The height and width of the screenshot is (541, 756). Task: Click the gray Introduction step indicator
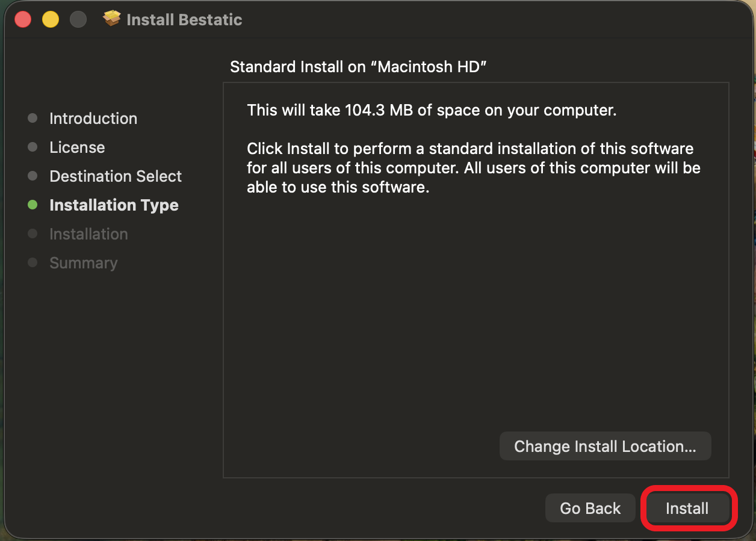(x=33, y=118)
